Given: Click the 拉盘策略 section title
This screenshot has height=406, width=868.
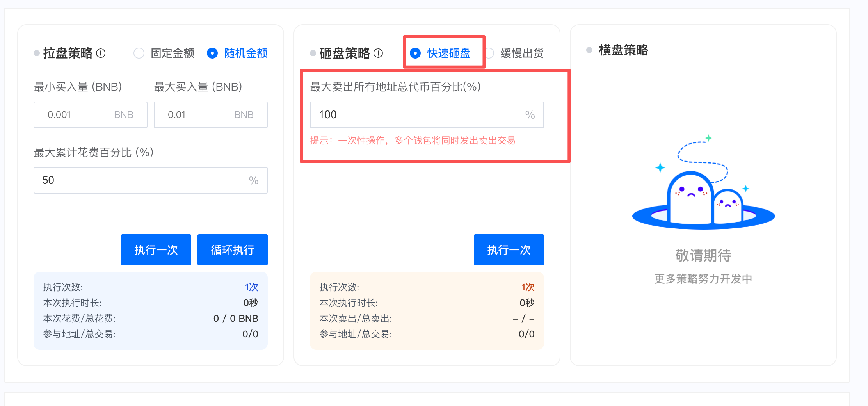Looking at the screenshot, I should point(68,53).
